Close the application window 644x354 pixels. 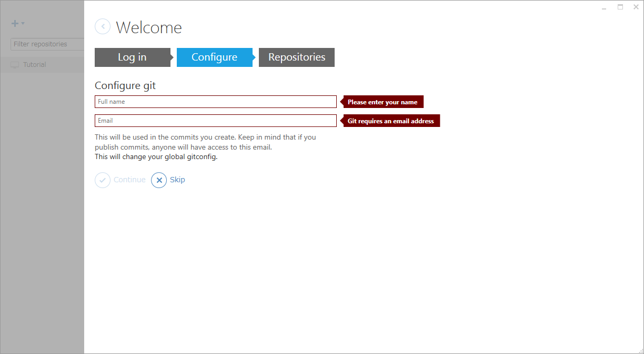(x=636, y=7)
